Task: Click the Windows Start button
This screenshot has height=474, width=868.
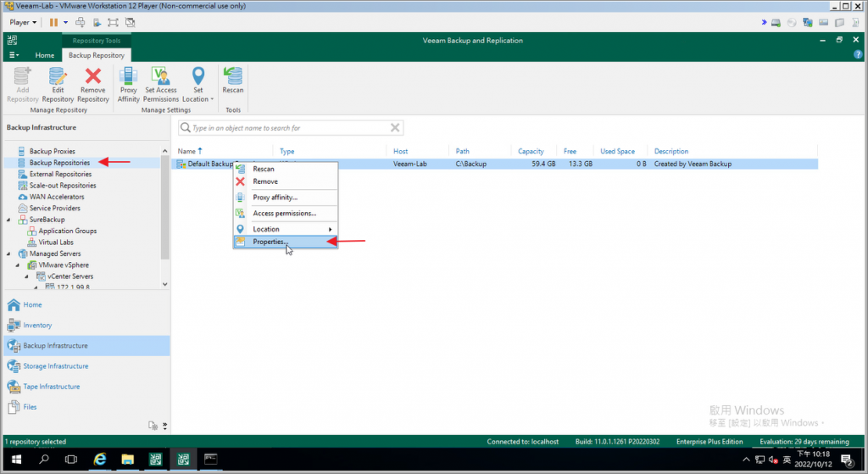Action: point(16,459)
